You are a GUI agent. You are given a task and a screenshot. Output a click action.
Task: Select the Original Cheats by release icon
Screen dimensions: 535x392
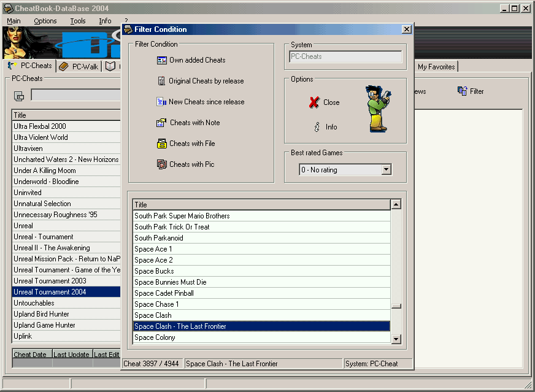coord(162,81)
